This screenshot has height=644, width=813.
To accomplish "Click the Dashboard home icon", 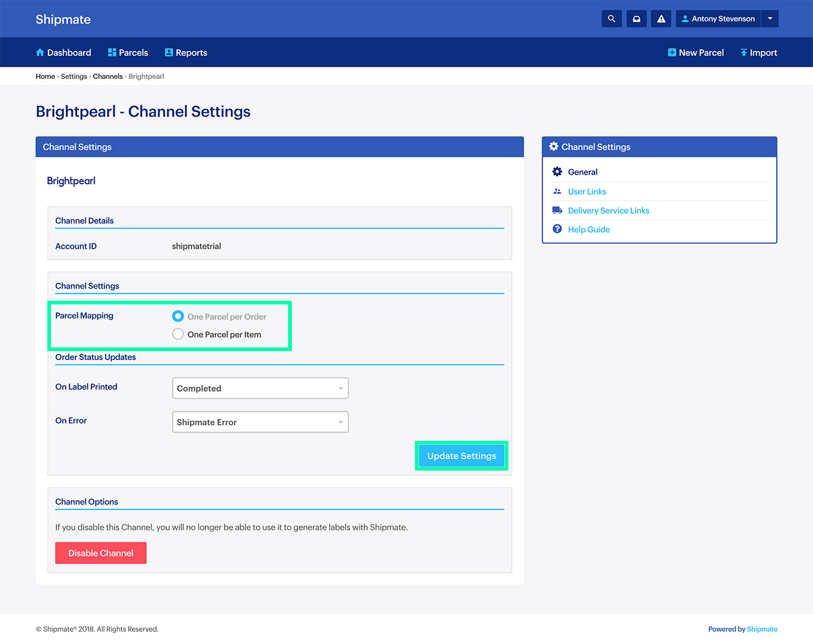I will click(40, 53).
